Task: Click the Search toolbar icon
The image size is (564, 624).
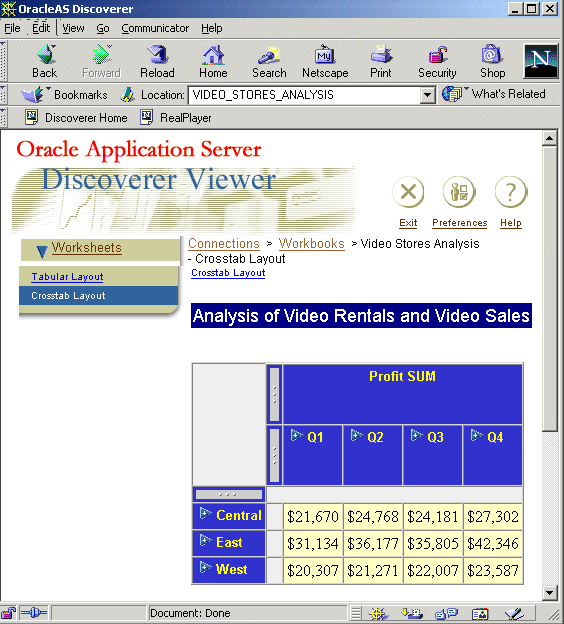Action: coord(269,55)
